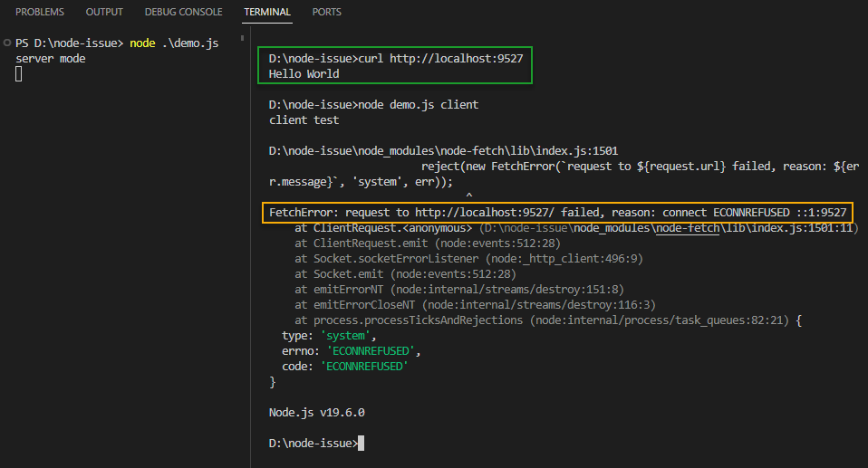Click the 'Hello World' output line

coord(304,74)
